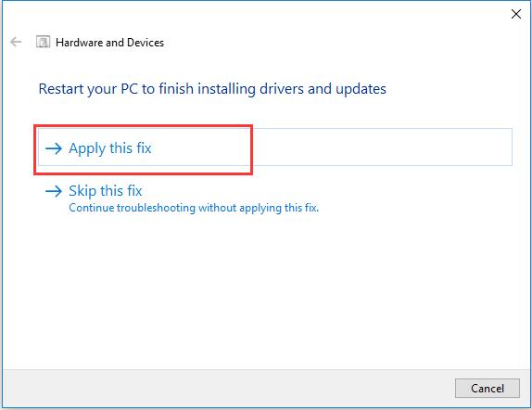The width and height of the screenshot is (532, 410).
Task: Click the word Apply in the first option
Action: 87,148
